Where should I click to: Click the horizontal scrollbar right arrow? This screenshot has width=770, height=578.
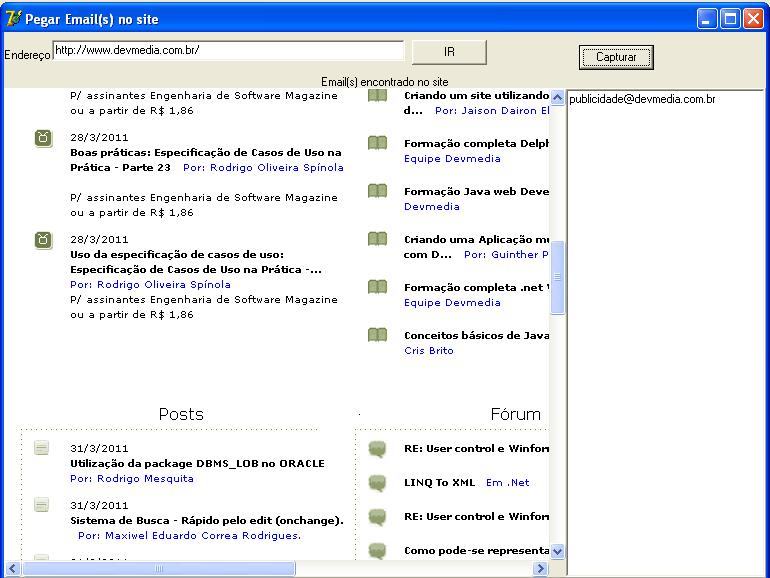point(540,568)
